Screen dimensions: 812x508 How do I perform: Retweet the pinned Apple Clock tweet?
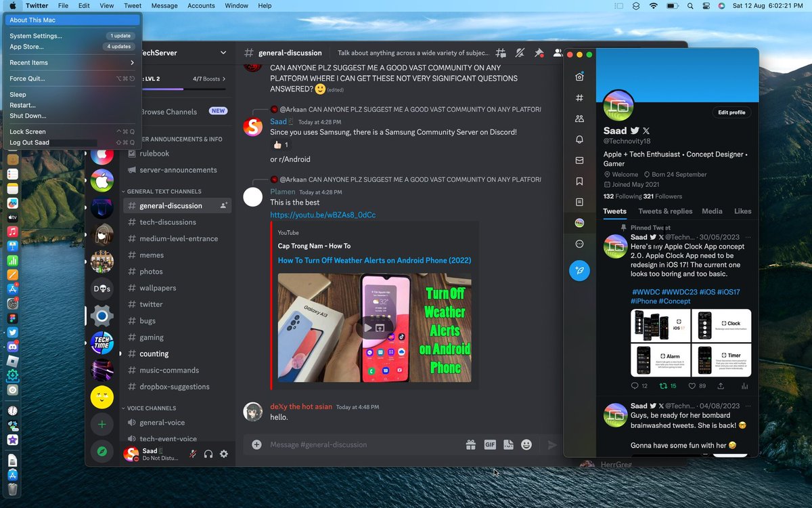click(663, 386)
